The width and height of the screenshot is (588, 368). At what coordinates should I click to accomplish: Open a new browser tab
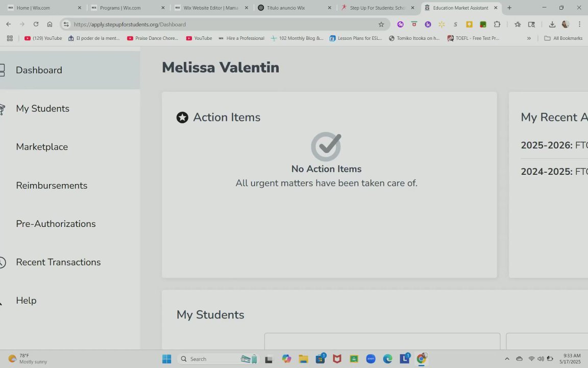(x=509, y=8)
